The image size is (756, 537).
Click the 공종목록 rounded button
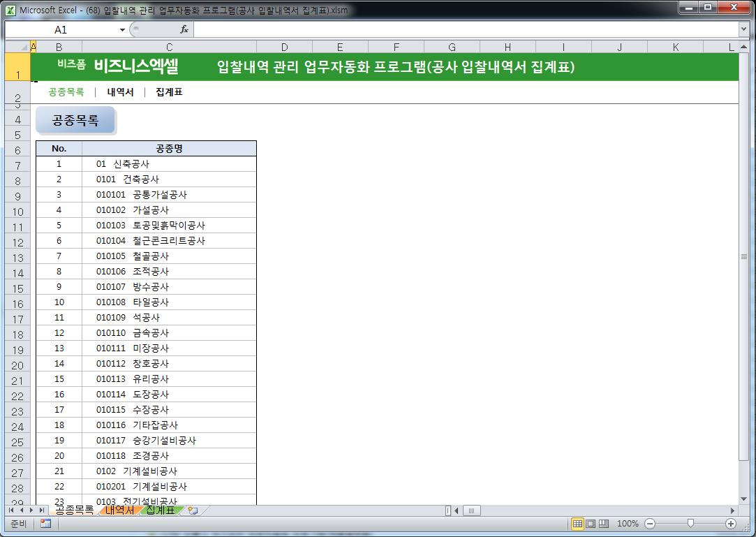point(75,119)
